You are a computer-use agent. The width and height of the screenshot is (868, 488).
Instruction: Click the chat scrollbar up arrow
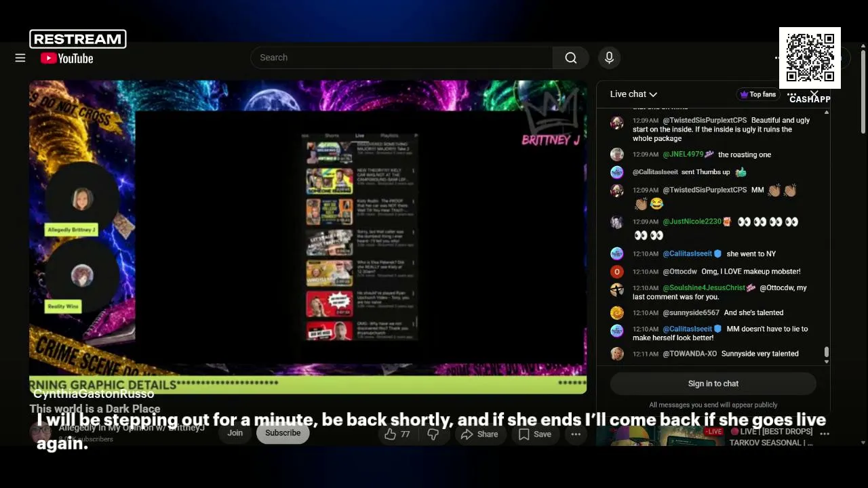[826, 111]
